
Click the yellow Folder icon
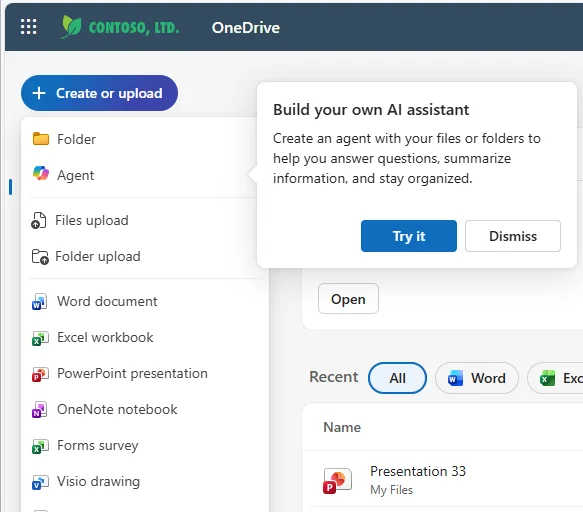click(41, 139)
